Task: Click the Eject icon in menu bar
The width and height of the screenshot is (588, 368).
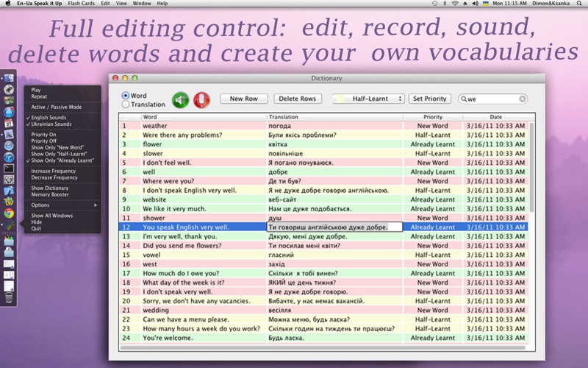Action: (x=465, y=4)
